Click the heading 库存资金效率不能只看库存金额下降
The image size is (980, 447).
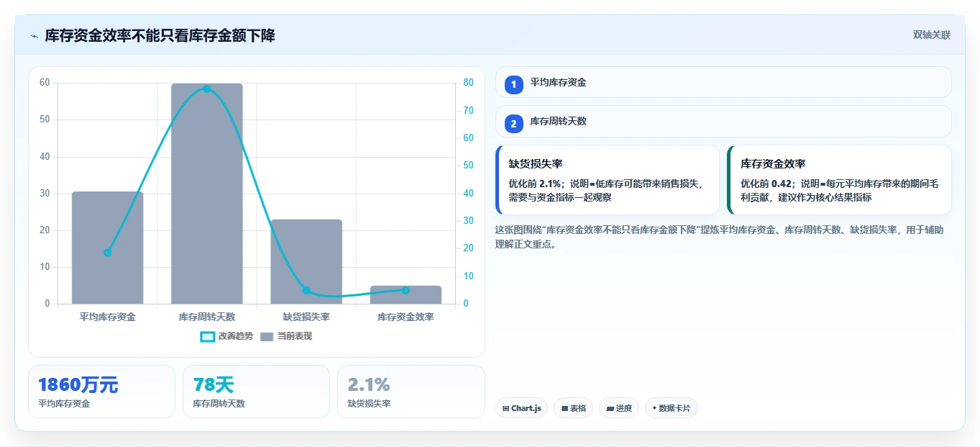pyautogui.click(x=160, y=36)
